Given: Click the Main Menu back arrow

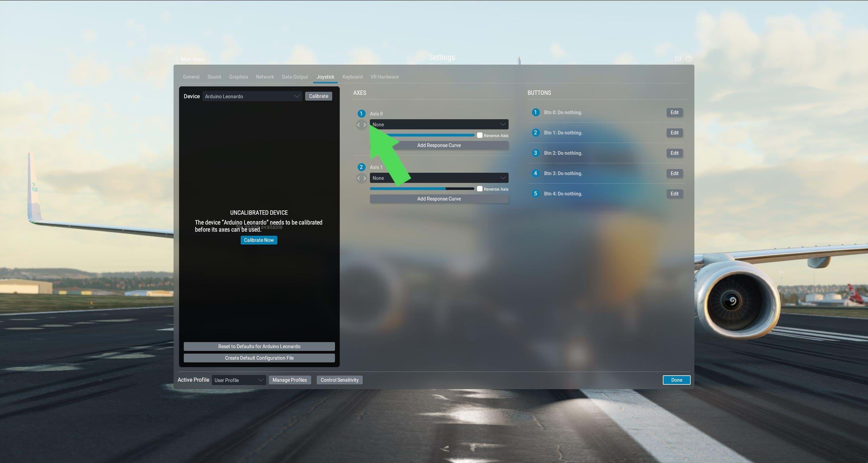Looking at the screenshot, I should tap(177, 59).
